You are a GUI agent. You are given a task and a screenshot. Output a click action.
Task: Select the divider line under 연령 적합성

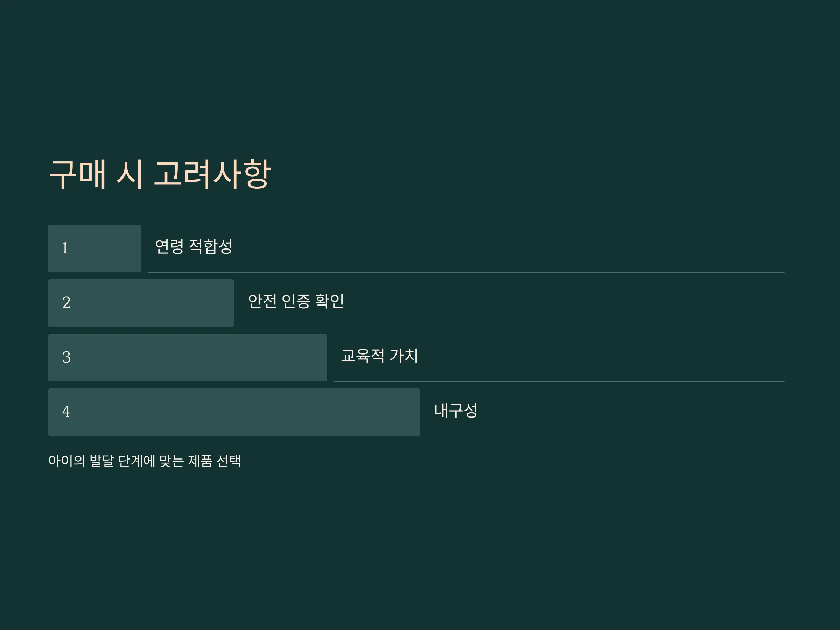pos(466,272)
